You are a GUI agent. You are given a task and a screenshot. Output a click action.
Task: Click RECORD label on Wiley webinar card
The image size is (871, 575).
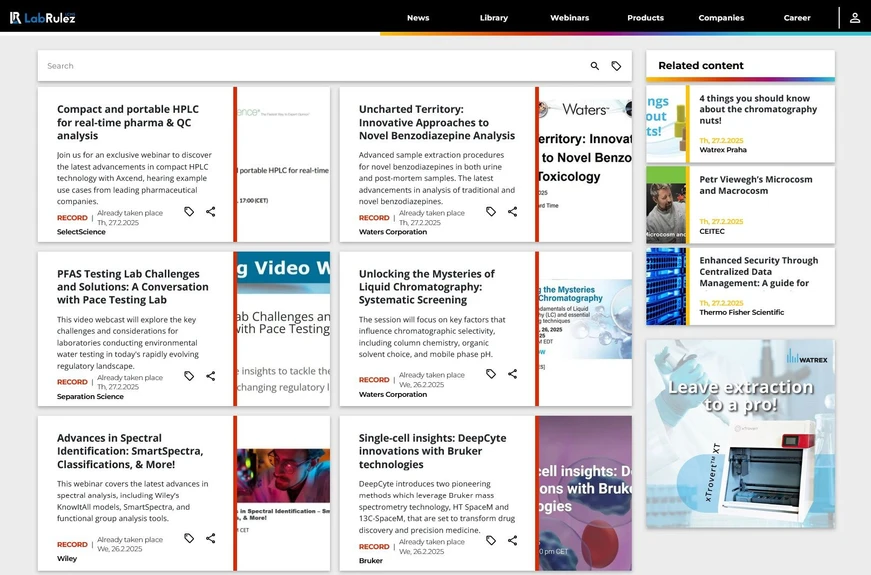pyautogui.click(x=72, y=544)
